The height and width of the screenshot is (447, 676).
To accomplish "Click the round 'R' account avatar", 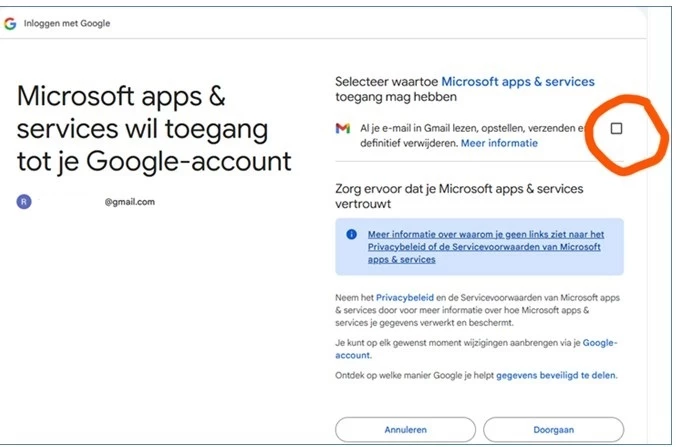I will click(24, 201).
